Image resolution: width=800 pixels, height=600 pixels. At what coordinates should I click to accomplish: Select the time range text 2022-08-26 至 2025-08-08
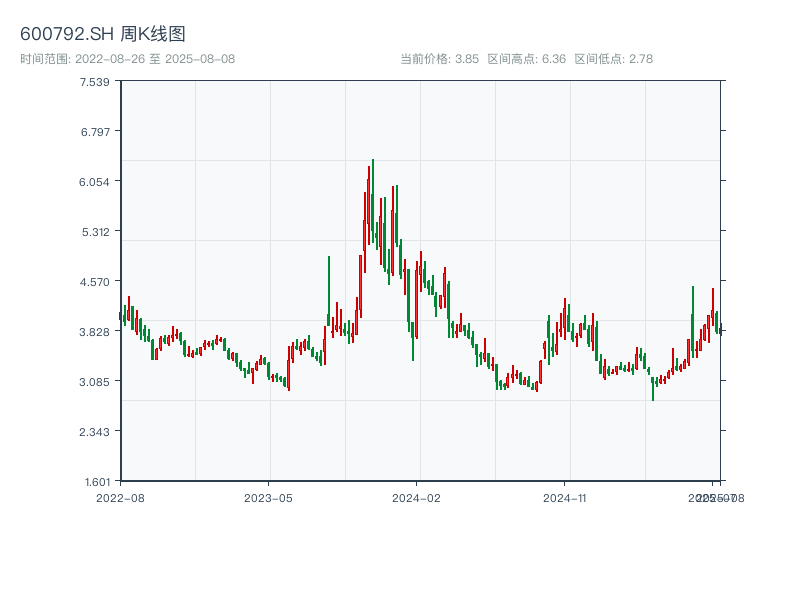coord(155,59)
